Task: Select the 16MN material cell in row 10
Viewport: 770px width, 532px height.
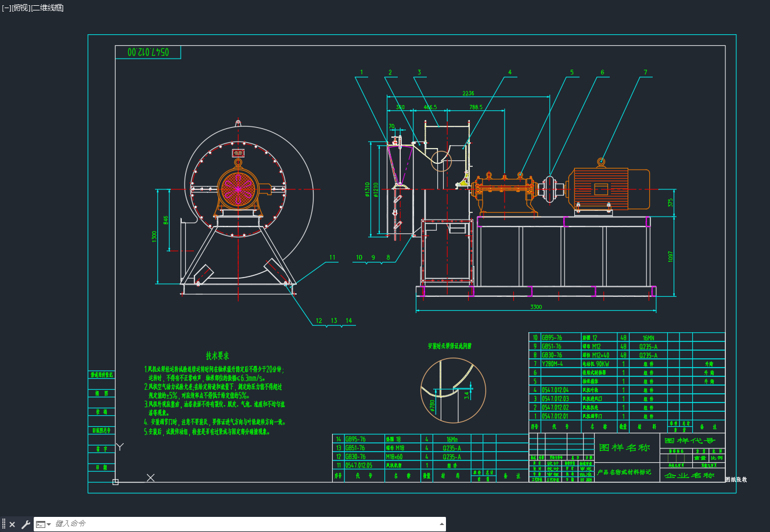Action: 648,337
